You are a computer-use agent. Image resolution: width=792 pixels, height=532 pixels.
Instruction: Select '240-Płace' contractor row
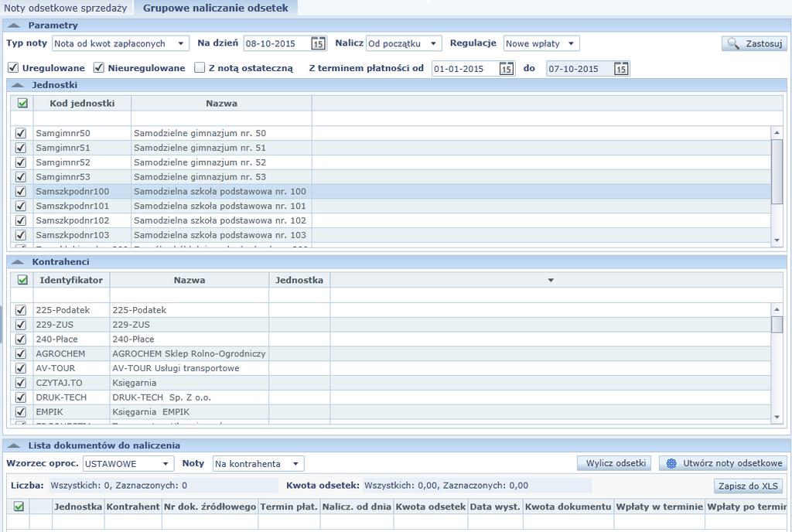391,339
